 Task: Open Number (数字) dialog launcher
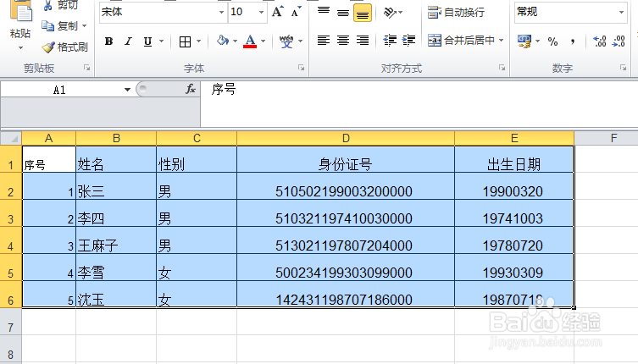624,68
